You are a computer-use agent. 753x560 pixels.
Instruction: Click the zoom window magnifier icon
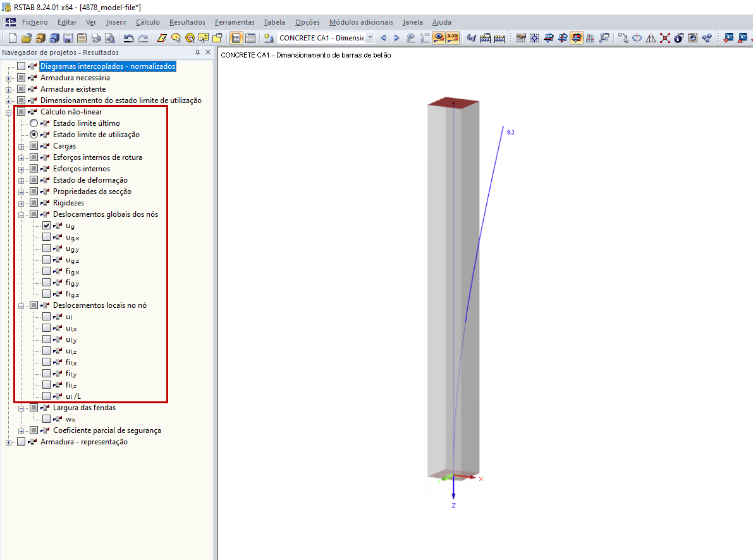click(x=176, y=38)
